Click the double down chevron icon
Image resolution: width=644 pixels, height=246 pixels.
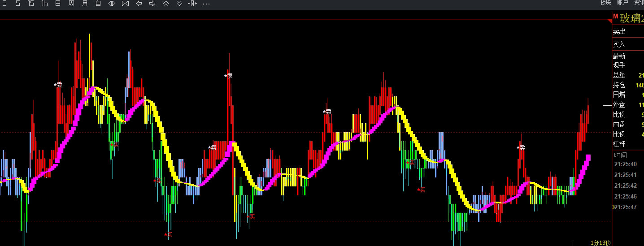tap(179, 4)
